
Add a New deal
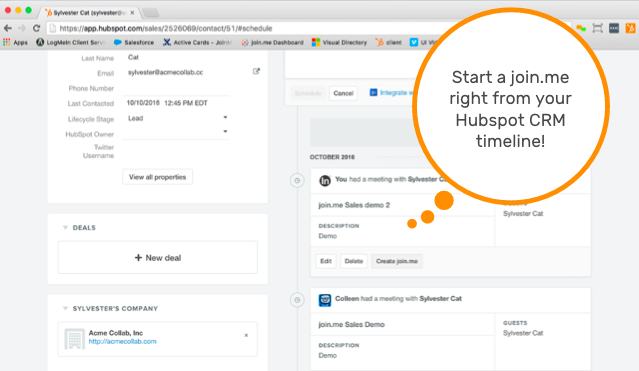coord(158,258)
